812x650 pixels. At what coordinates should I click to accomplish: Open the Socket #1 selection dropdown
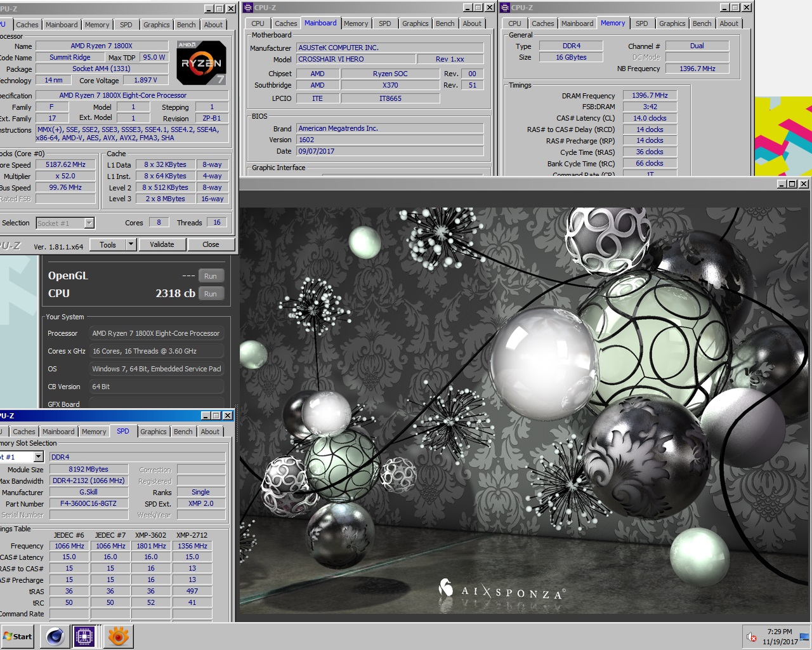tap(89, 223)
